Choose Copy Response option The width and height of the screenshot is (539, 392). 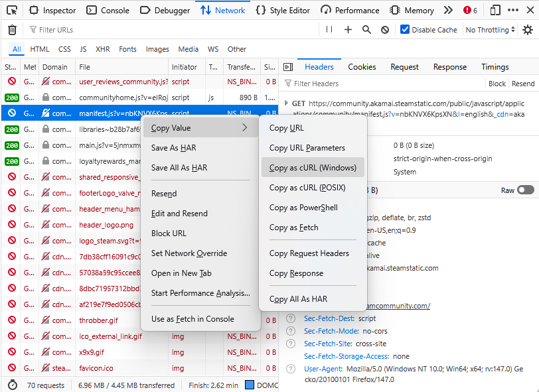coord(313,273)
